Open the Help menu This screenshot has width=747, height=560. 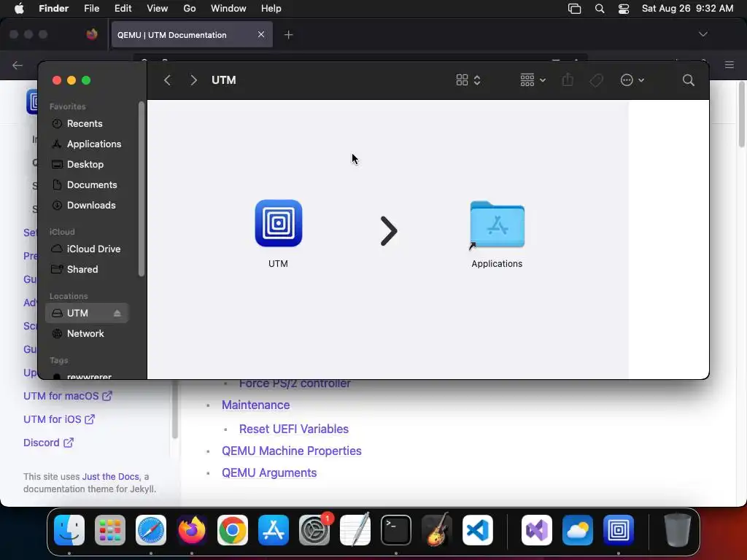(x=271, y=9)
